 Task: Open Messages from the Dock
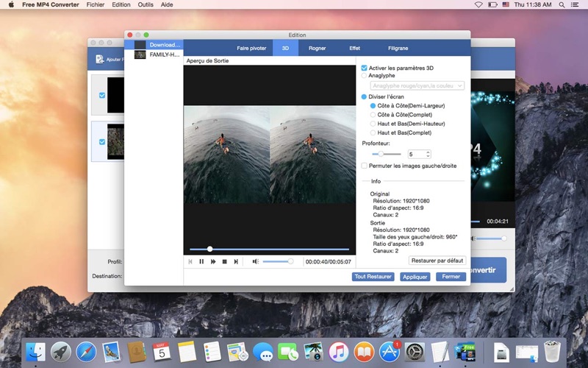[x=263, y=353]
